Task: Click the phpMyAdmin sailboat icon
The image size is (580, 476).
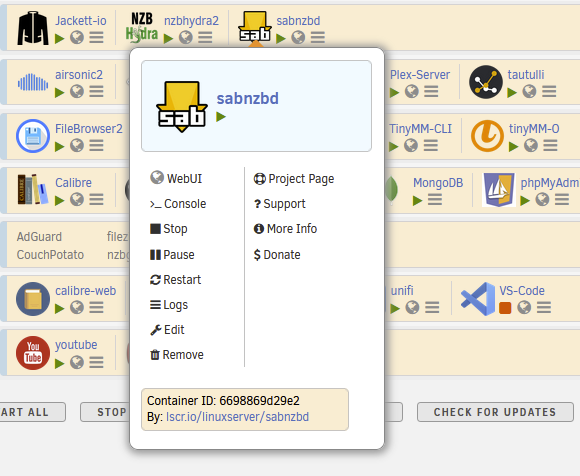Action: tap(499, 190)
